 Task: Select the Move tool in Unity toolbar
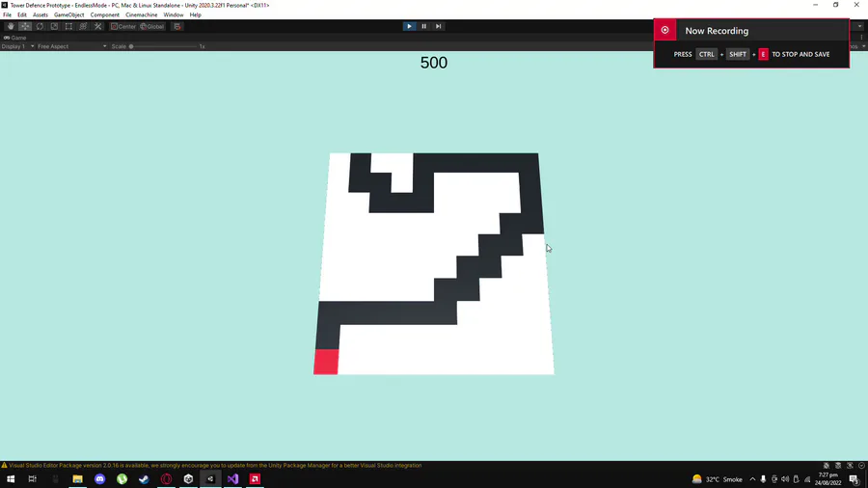pyautogui.click(x=25, y=26)
